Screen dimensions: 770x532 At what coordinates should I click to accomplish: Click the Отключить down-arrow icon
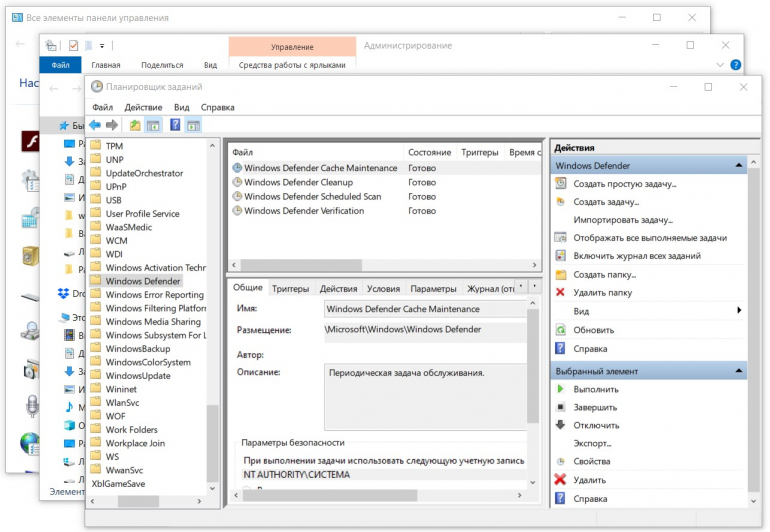point(560,425)
